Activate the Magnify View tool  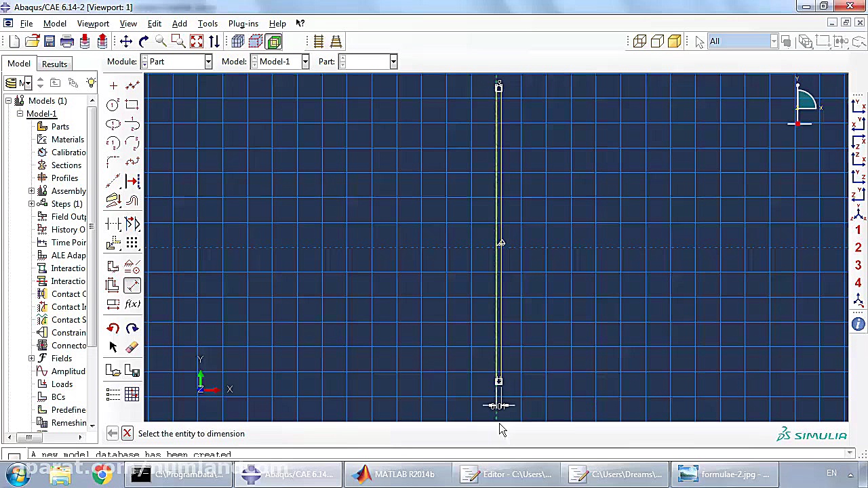(161, 42)
